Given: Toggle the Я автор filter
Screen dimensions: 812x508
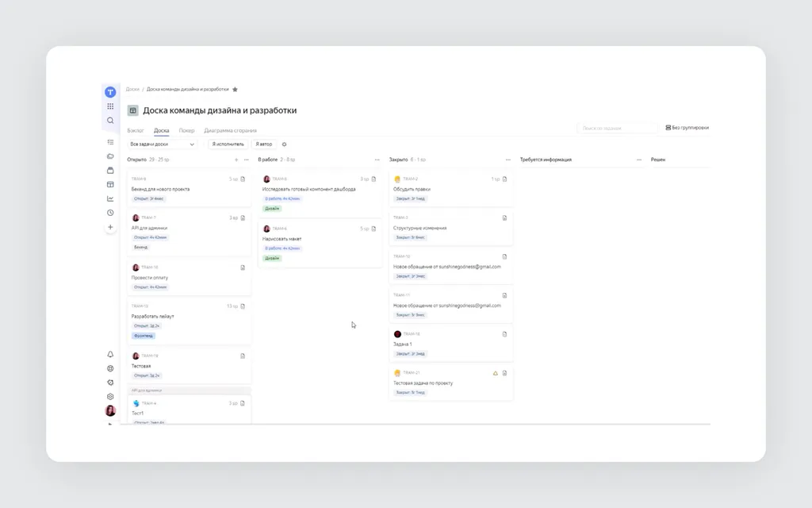Looking at the screenshot, I should click(x=263, y=144).
